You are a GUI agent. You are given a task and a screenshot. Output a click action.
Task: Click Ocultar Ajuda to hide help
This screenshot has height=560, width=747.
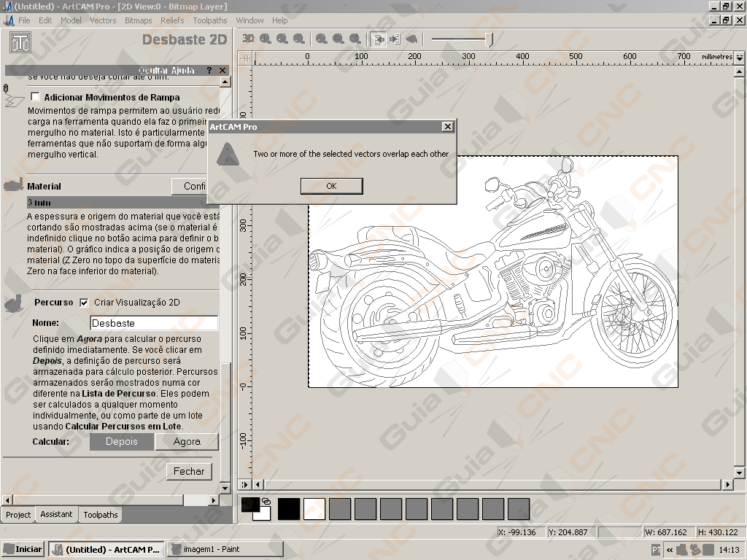(166, 71)
